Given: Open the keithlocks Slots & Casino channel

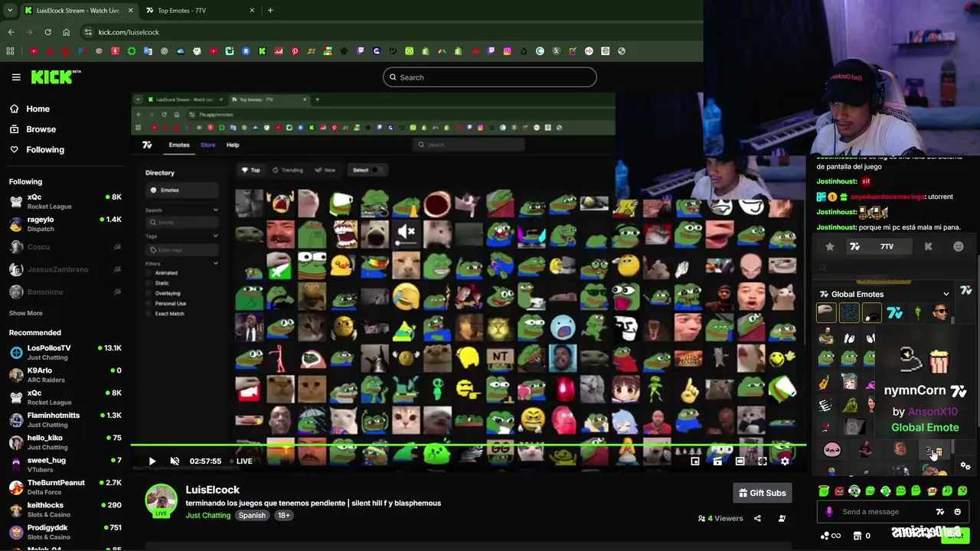Looking at the screenshot, I should coord(65,510).
